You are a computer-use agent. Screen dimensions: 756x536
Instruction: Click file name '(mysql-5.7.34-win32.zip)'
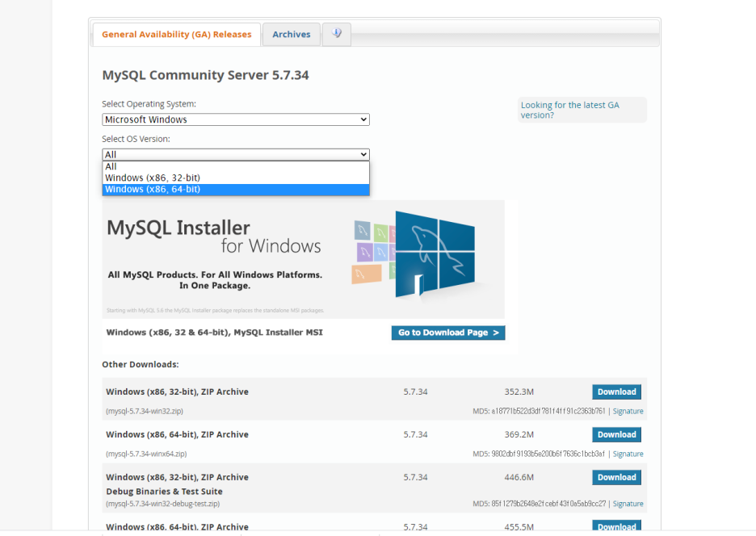pyautogui.click(x=145, y=411)
